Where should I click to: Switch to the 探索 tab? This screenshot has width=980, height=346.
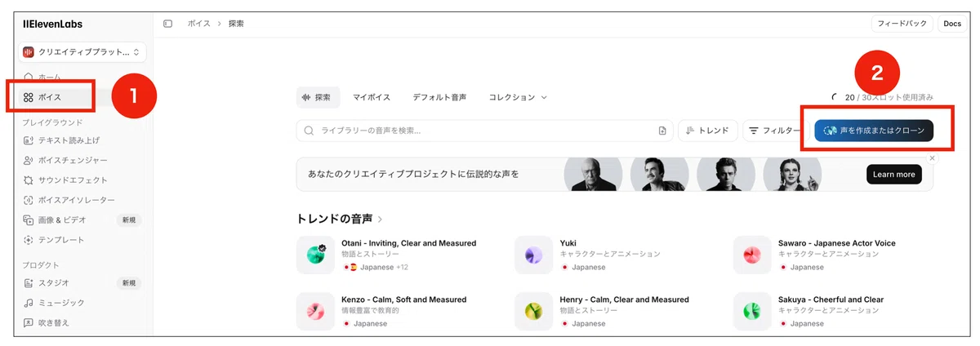click(x=317, y=97)
